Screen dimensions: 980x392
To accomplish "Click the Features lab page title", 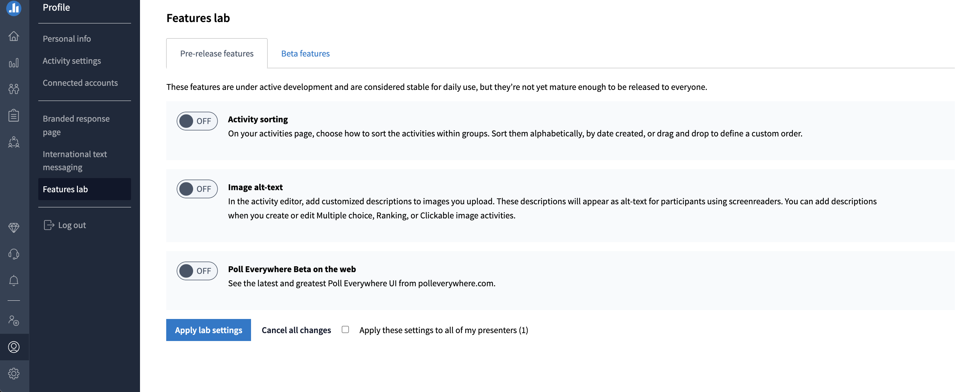I will coord(198,18).
